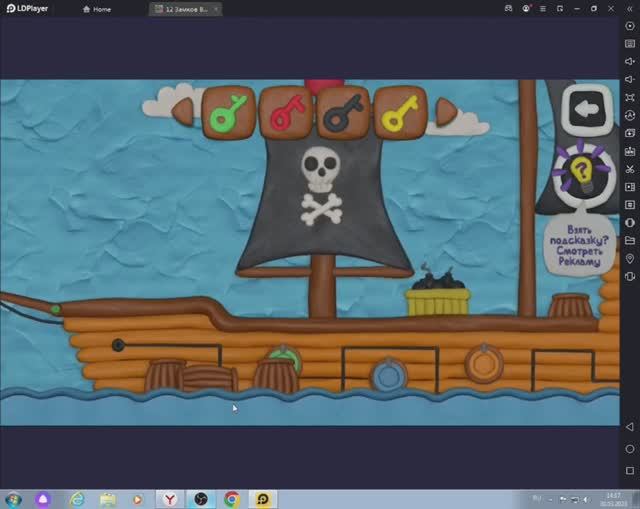This screenshot has width=640, height=509.
Task: Click the LDPlayer taskbar icon
Action: 263,499
